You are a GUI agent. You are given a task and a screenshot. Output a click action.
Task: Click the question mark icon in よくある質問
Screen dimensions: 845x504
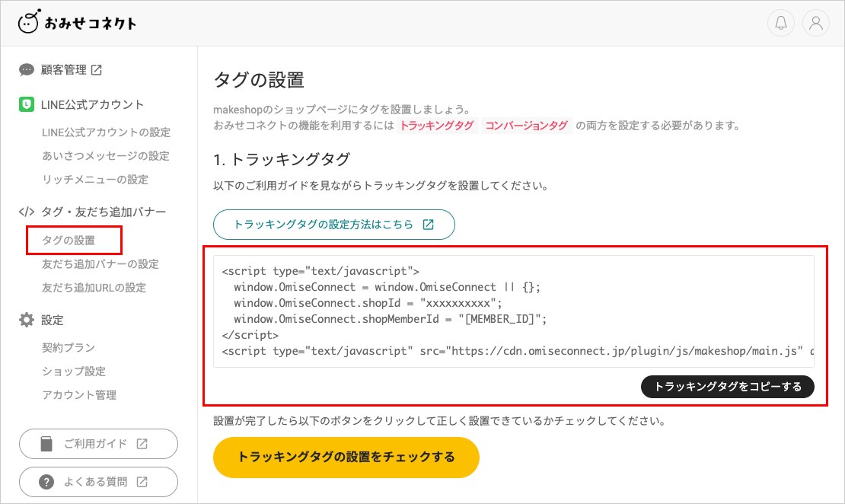tap(47, 481)
